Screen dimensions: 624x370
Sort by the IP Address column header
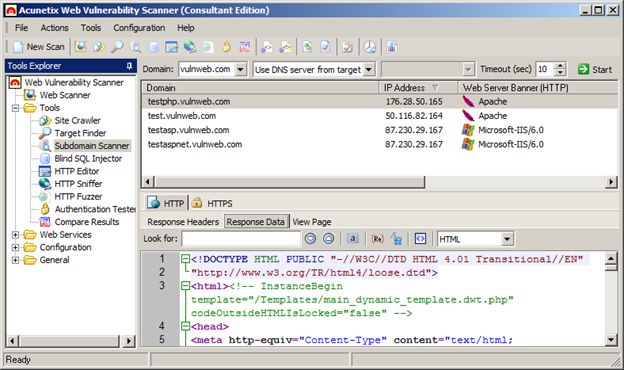418,88
